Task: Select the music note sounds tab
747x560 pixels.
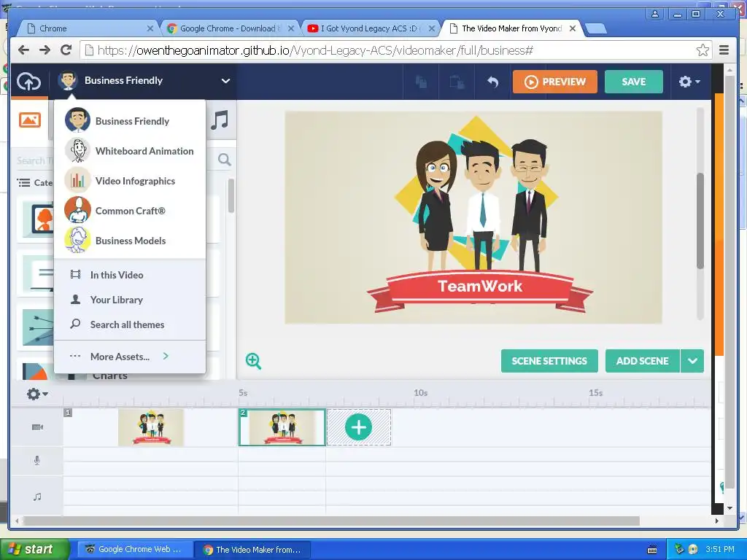Action: click(x=220, y=120)
